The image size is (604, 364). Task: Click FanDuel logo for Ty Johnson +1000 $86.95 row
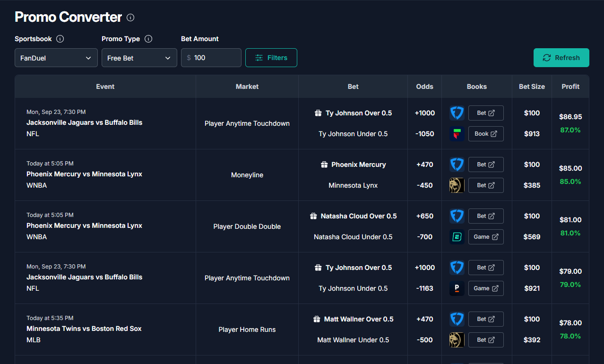click(x=457, y=113)
